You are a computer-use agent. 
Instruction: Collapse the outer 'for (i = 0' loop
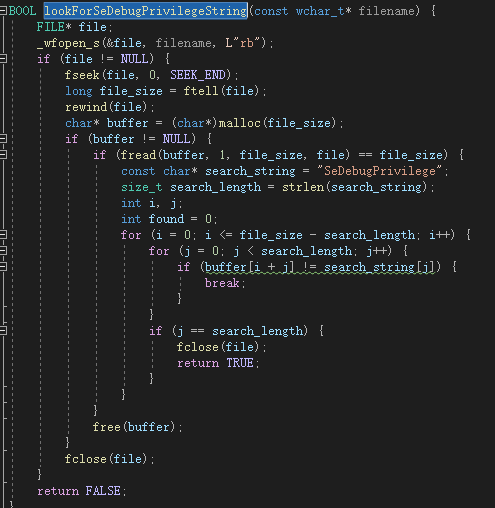(3, 235)
